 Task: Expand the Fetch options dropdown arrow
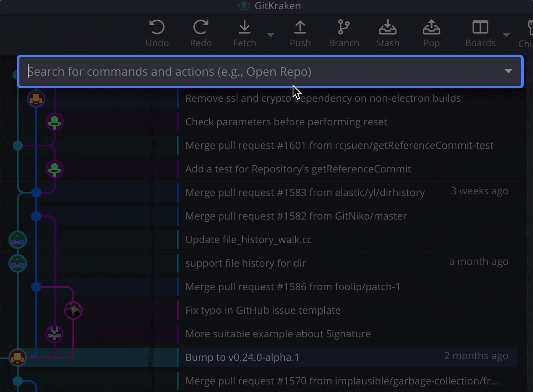point(271,34)
